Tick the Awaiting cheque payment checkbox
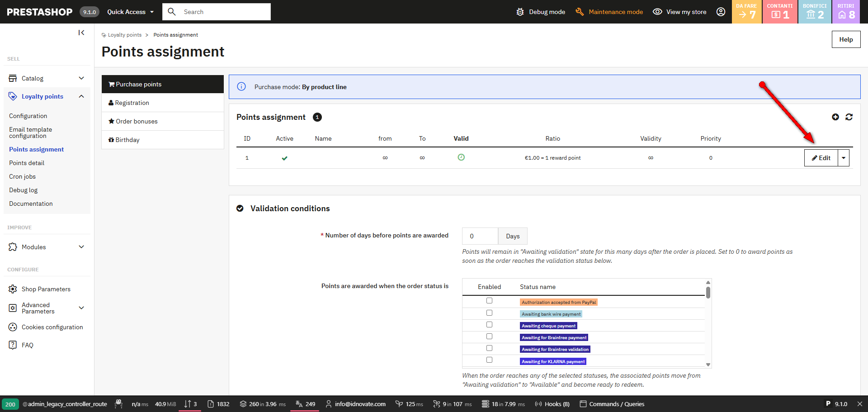This screenshot has height=412, width=868. pos(489,325)
